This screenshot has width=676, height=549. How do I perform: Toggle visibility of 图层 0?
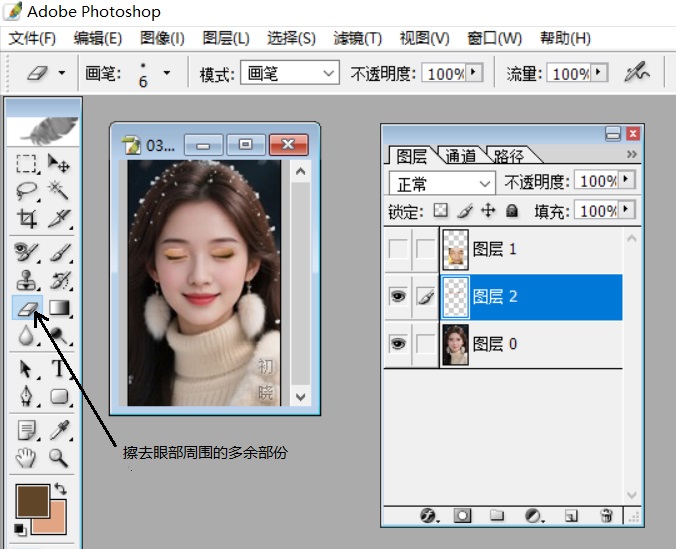pos(398,344)
